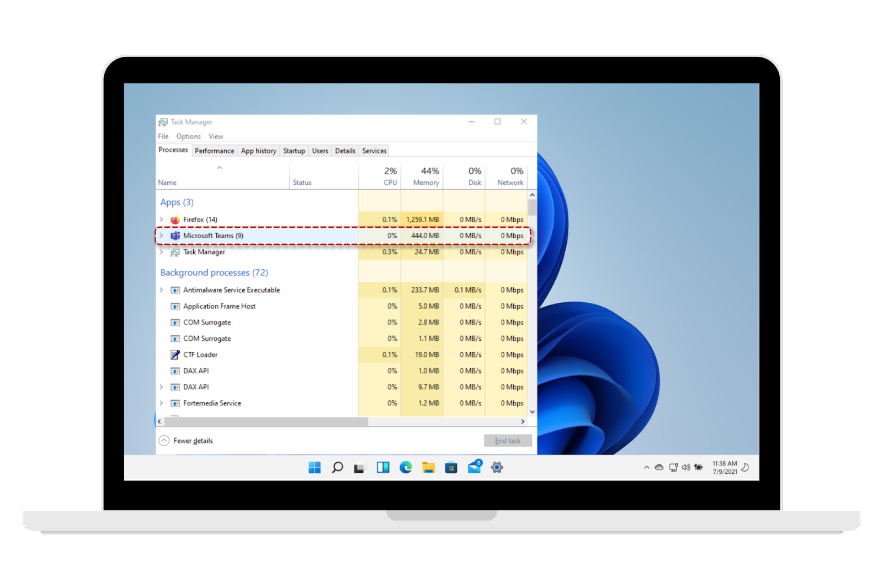Open taskbar Search magnifier
The height and width of the screenshot is (588, 883).
(337, 468)
